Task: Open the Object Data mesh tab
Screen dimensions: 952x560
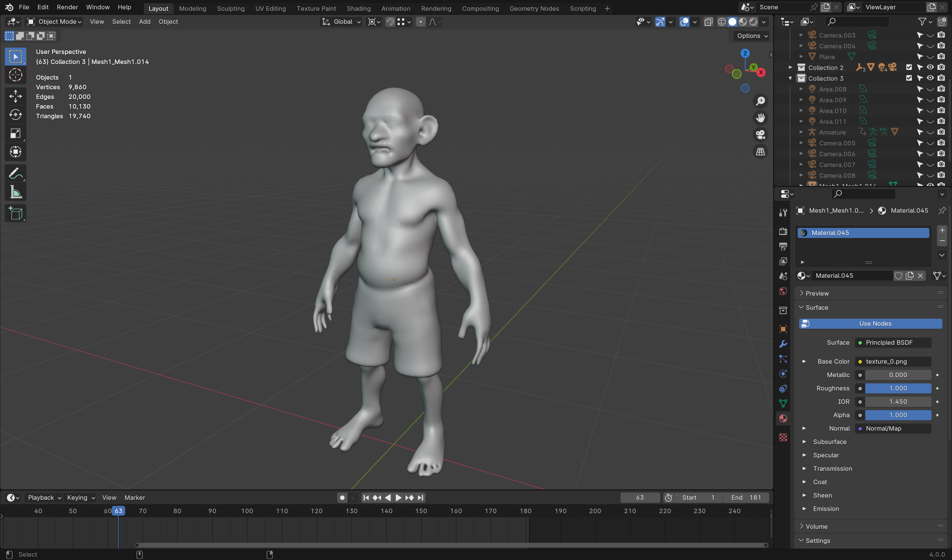Action: (x=783, y=403)
